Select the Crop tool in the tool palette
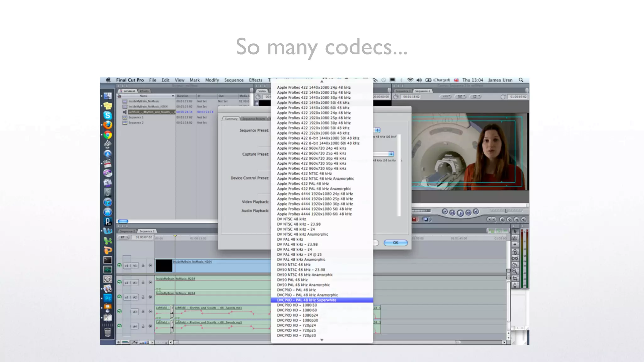The width and height of the screenshot is (644, 362). pyautogui.click(x=515, y=278)
